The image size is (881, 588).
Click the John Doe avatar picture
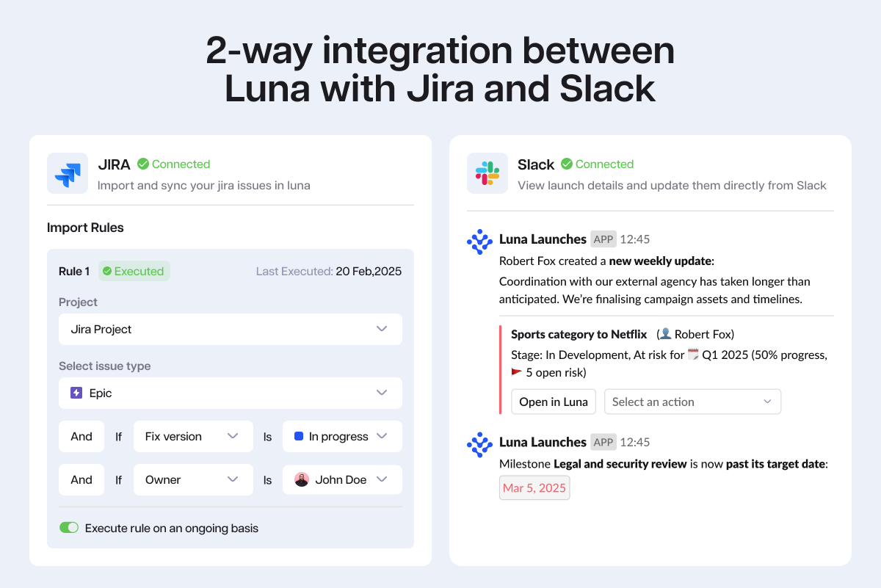point(302,479)
